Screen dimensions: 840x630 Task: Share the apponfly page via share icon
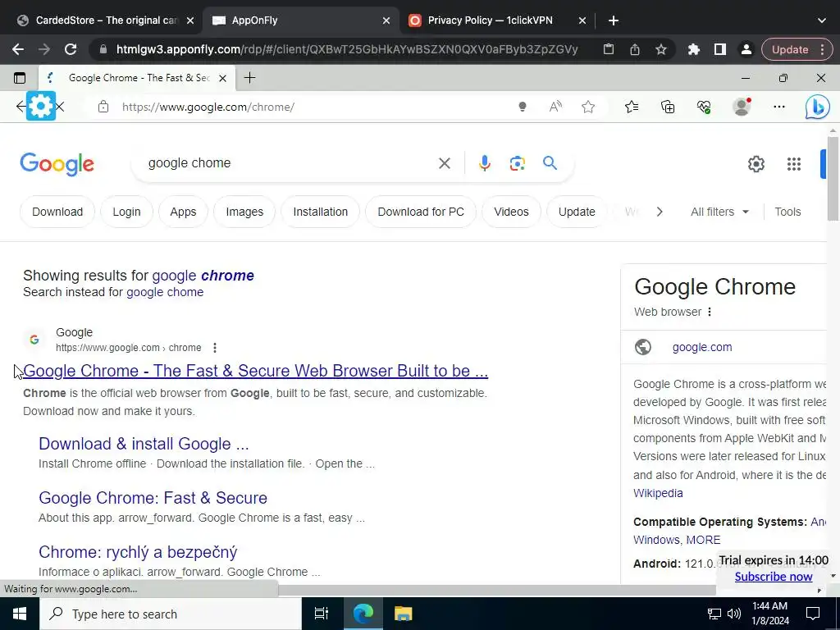tap(635, 49)
